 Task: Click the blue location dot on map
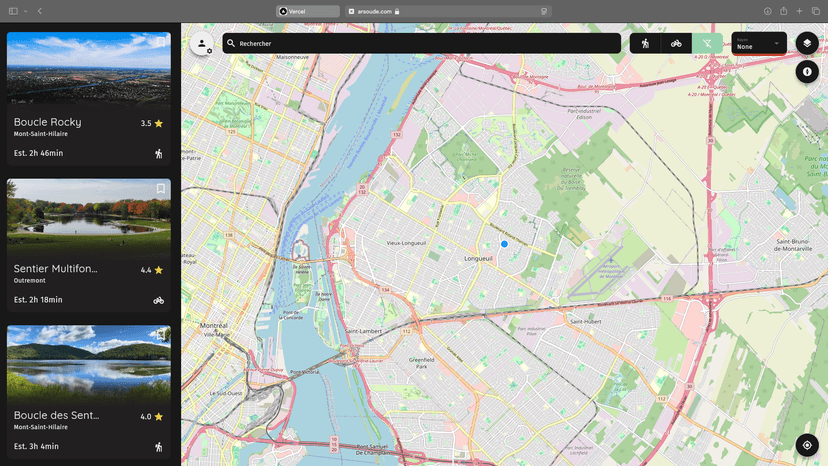pos(504,244)
